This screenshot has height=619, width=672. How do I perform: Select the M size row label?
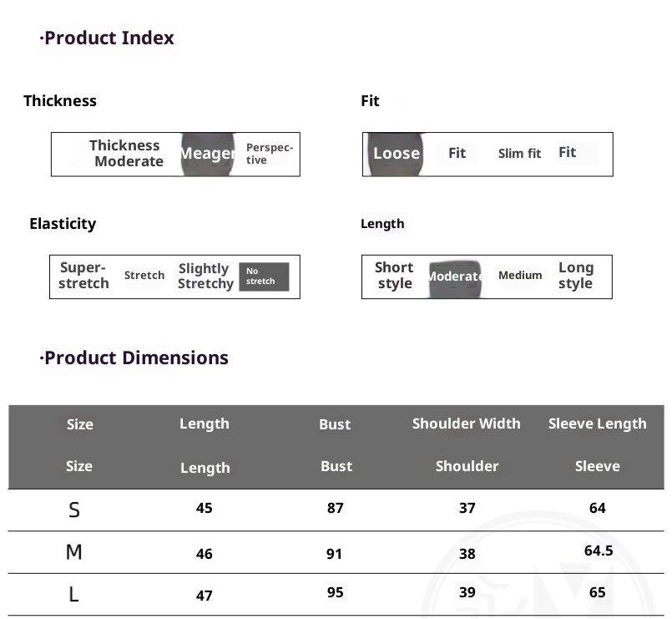click(73, 552)
